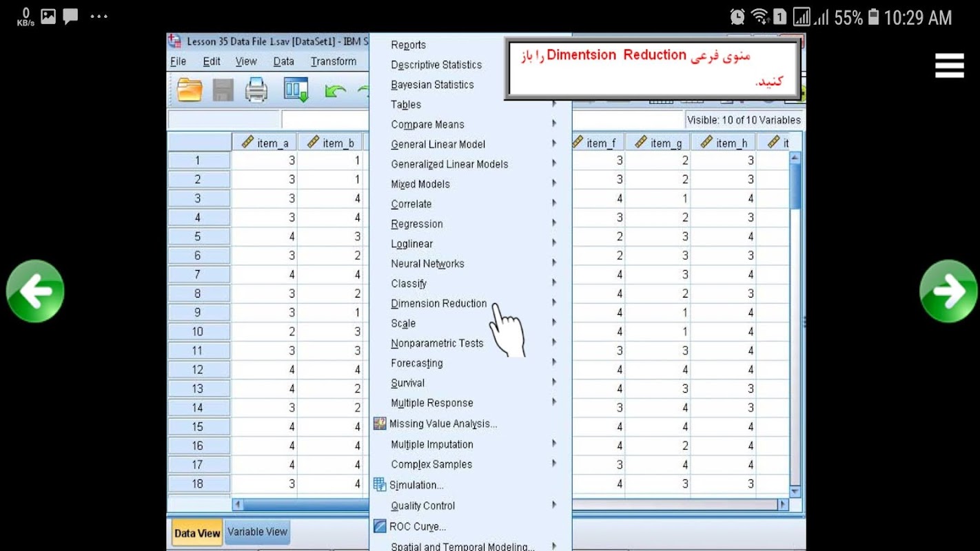Click the Print icon in SPSS toolbar
The height and width of the screenshot is (551, 980).
pos(256,90)
